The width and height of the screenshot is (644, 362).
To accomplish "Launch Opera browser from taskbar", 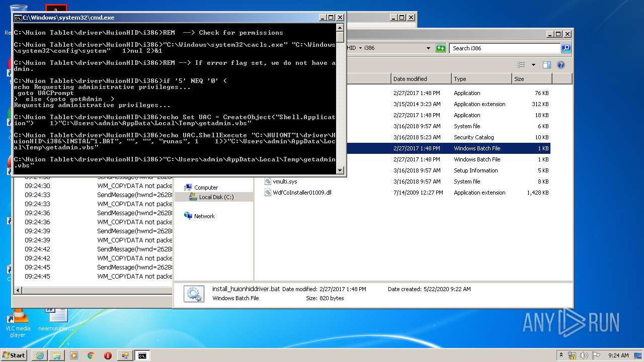I will [x=108, y=355].
